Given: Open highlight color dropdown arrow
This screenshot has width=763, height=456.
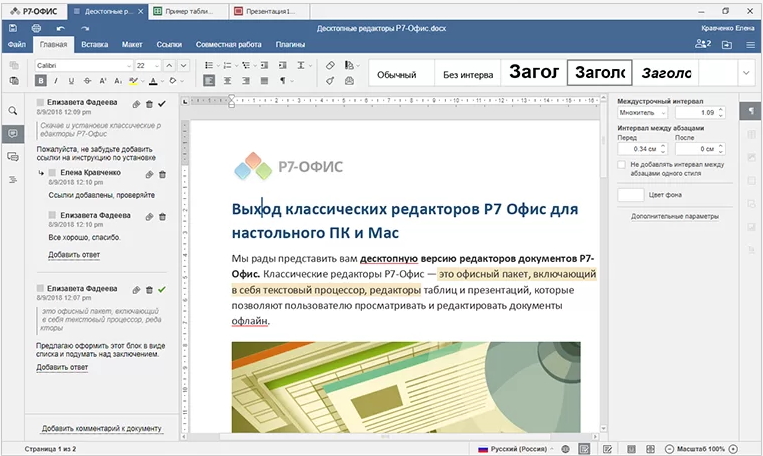Looking at the screenshot, I should tap(143, 81).
